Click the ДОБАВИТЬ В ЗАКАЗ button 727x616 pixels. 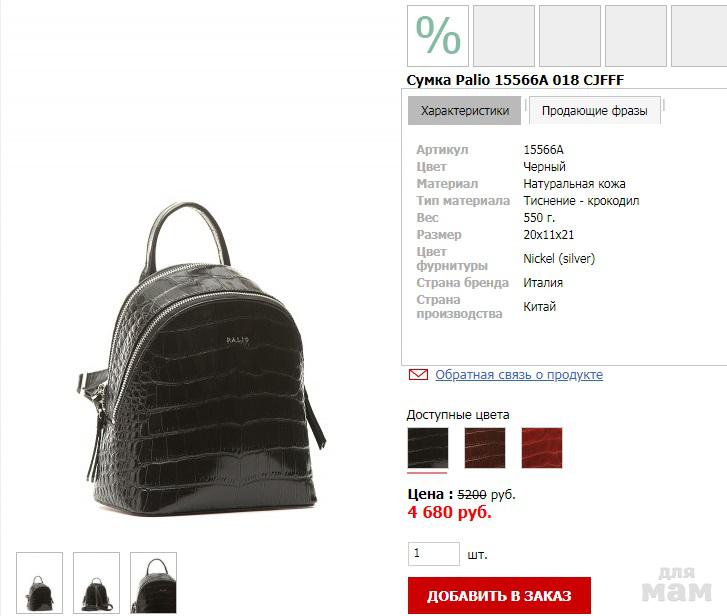click(499, 596)
